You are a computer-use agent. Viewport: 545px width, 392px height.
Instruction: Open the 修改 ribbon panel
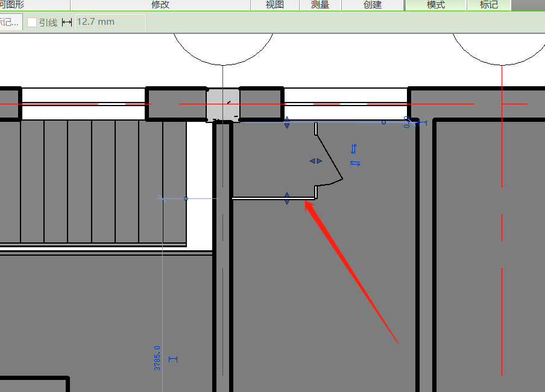(x=160, y=5)
